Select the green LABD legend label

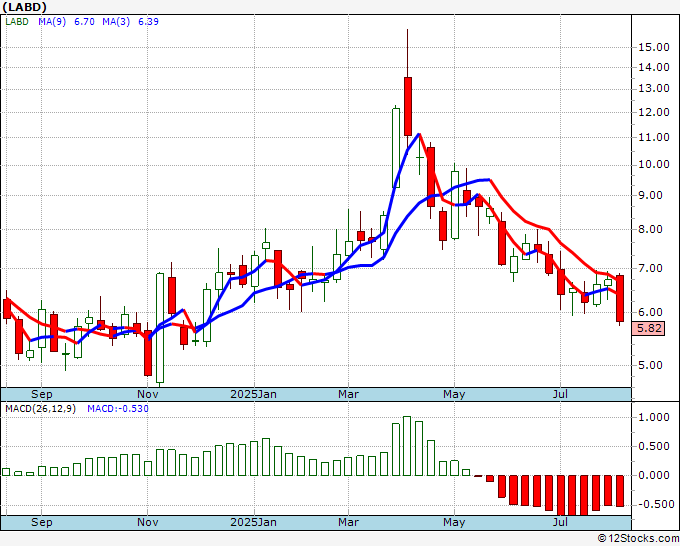pos(17,22)
